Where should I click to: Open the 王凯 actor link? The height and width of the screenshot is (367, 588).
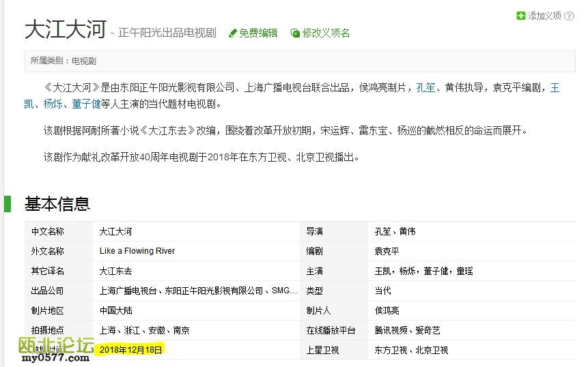(x=555, y=87)
